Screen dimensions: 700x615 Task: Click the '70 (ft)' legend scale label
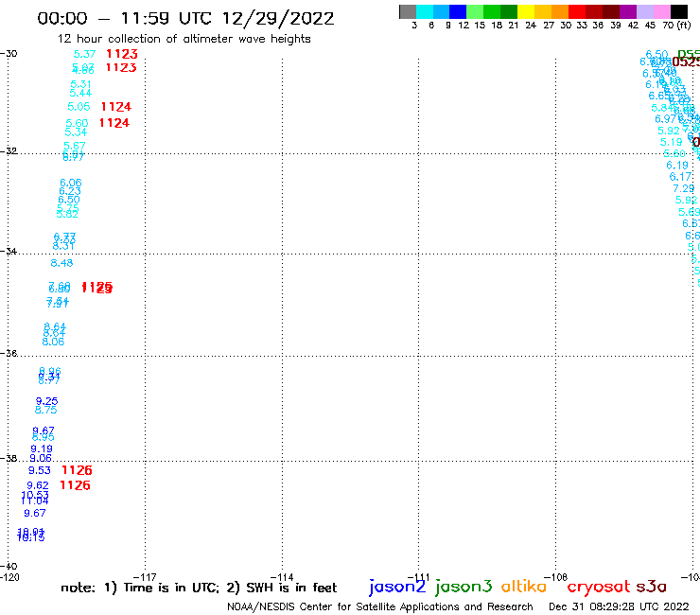(676, 26)
